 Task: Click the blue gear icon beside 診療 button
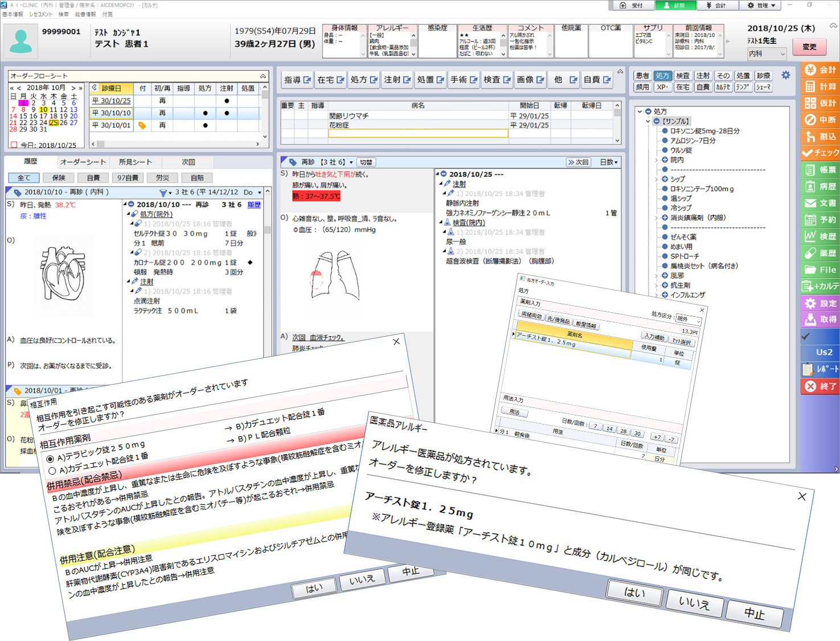[786, 75]
